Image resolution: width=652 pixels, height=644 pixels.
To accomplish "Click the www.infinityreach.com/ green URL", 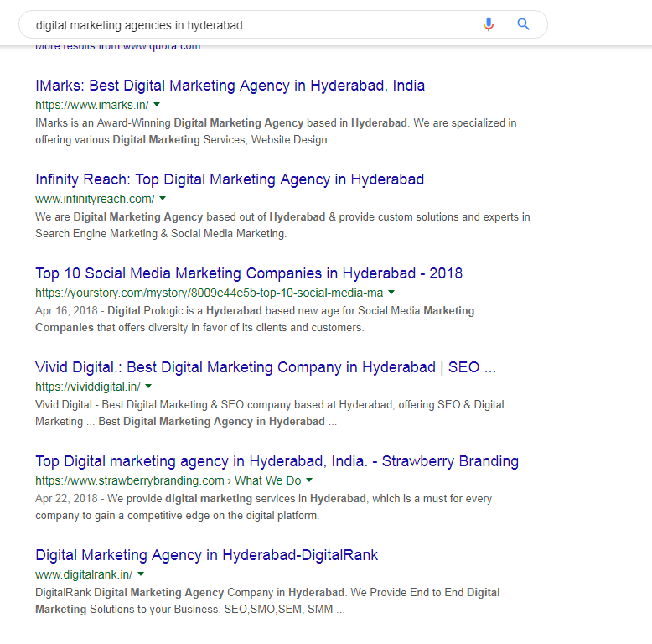I will pyautogui.click(x=95, y=199).
